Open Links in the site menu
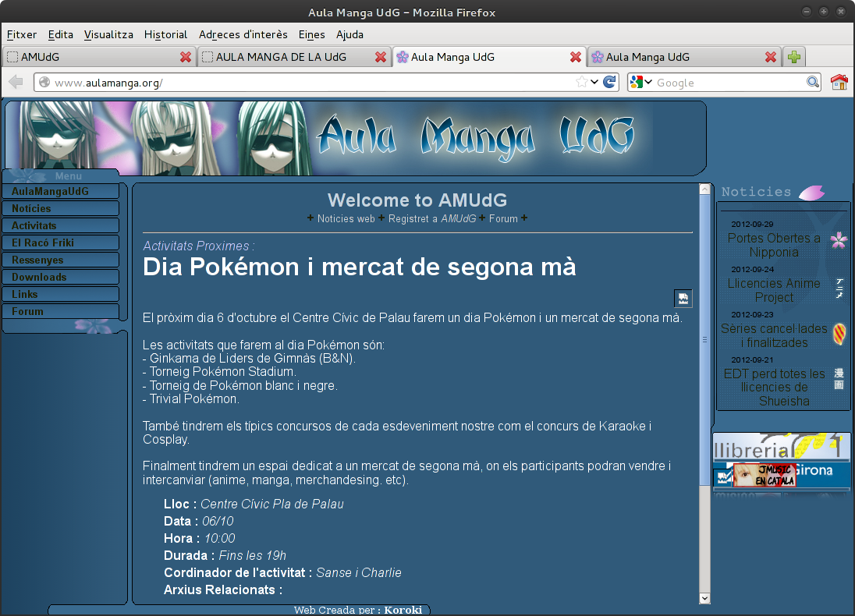Image resolution: width=855 pixels, height=616 pixels. coord(61,295)
